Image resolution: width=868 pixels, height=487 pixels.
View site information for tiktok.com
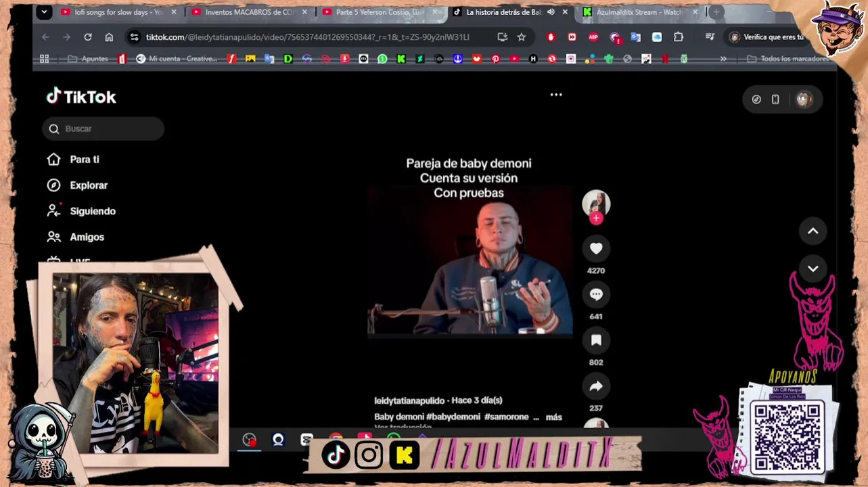134,37
